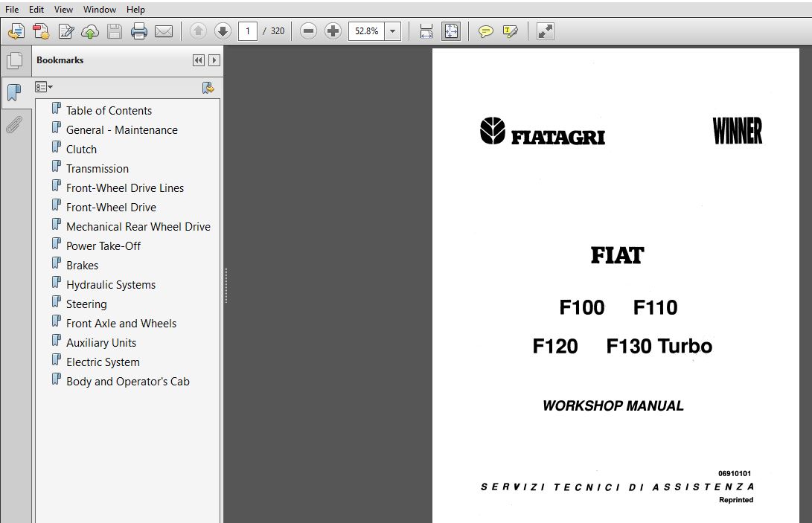812x523 pixels.
Task: Open the Front-Wheel Drive bookmark
Action: pyautogui.click(x=111, y=208)
